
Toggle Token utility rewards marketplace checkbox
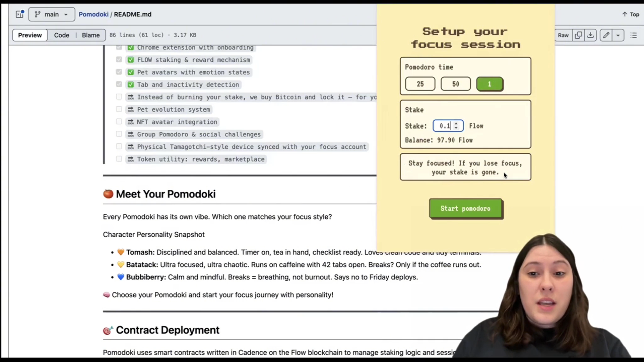click(119, 159)
